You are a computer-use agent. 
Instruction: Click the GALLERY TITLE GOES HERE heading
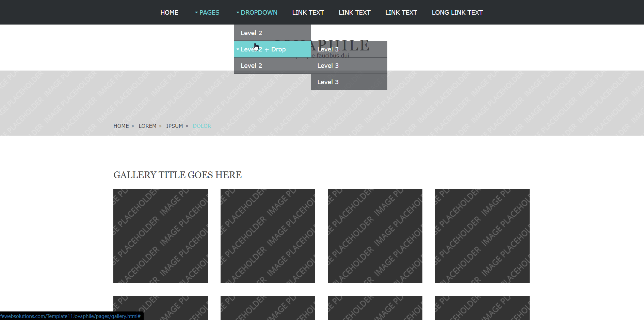tap(177, 175)
